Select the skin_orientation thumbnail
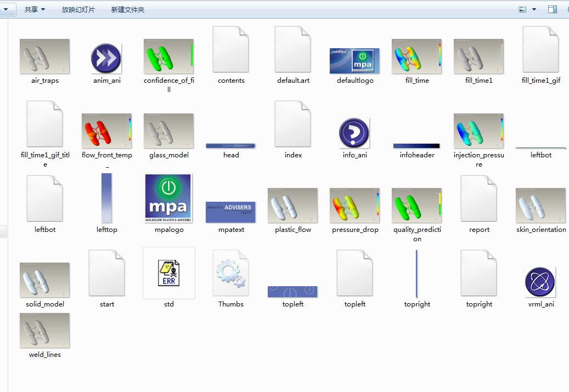The height and width of the screenshot is (392, 569). (x=540, y=205)
